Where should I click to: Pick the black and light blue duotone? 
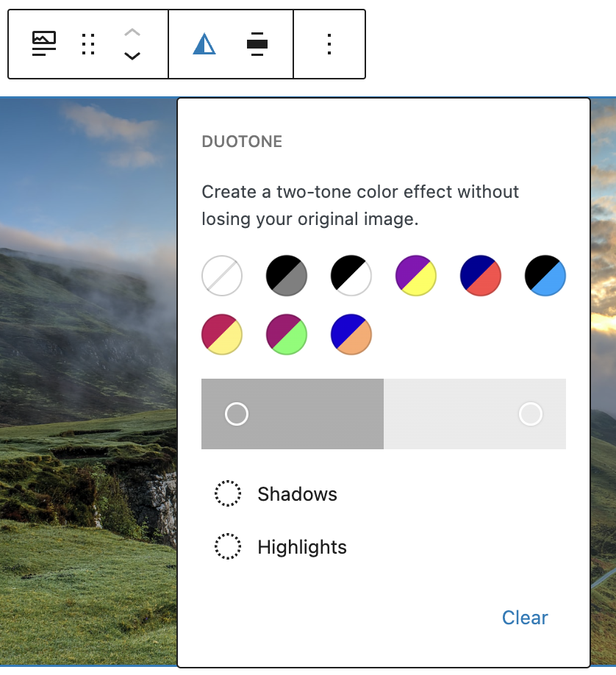545,276
